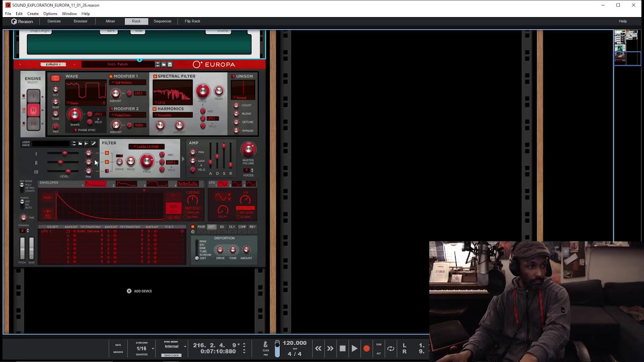Click the Spectral Filter FREQ knob
Viewport: 644px width, 362px height.
[x=203, y=91]
